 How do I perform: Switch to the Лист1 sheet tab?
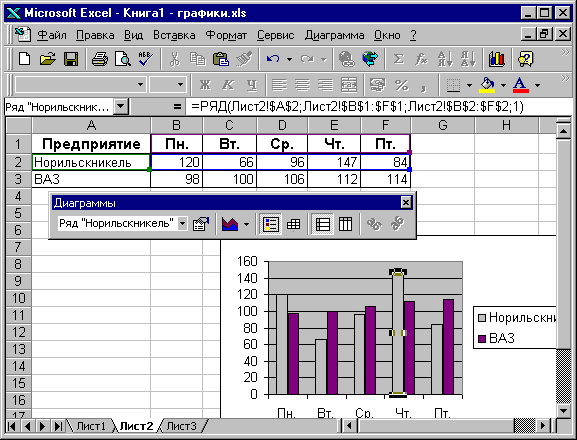(x=91, y=426)
